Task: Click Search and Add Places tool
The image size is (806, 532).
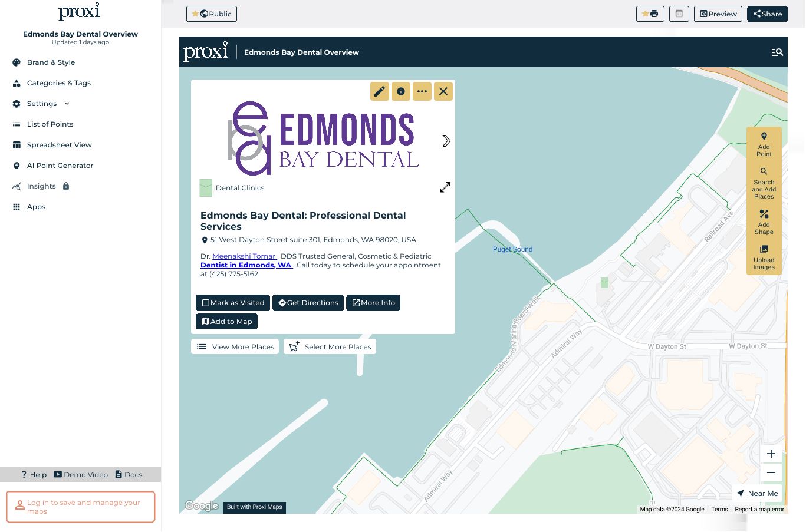Action: (x=764, y=183)
